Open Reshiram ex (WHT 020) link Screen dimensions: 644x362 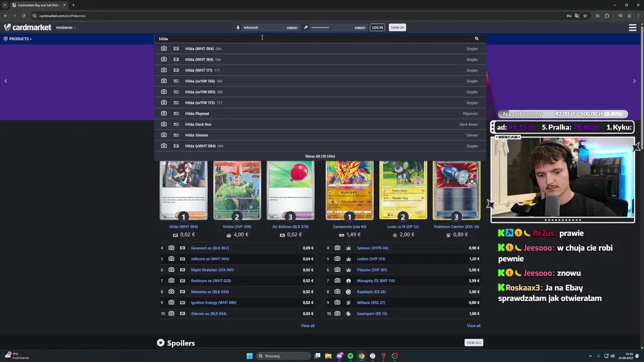[211, 281]
